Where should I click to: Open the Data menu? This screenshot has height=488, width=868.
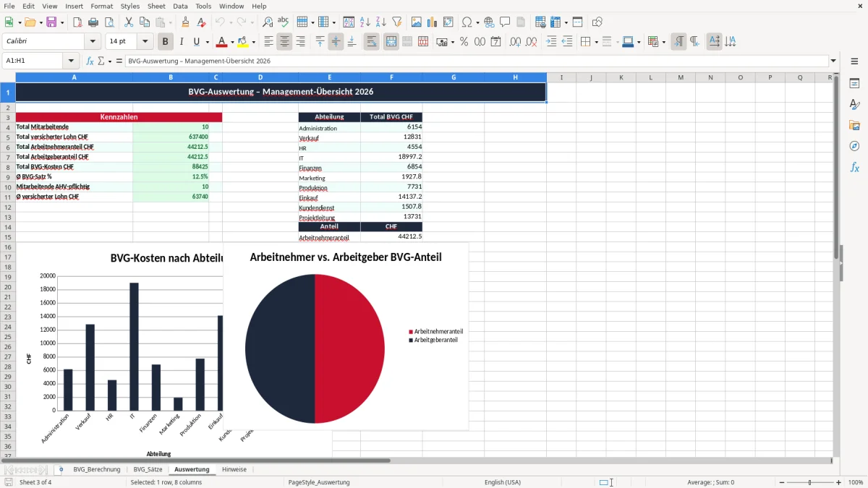[x=180, y=6]
